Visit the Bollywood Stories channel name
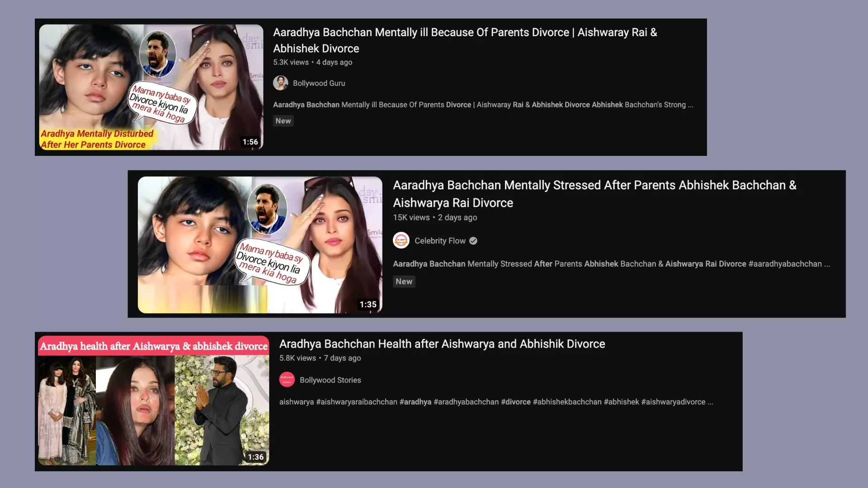Screen dimensions: 868x488 pos(330,380)
